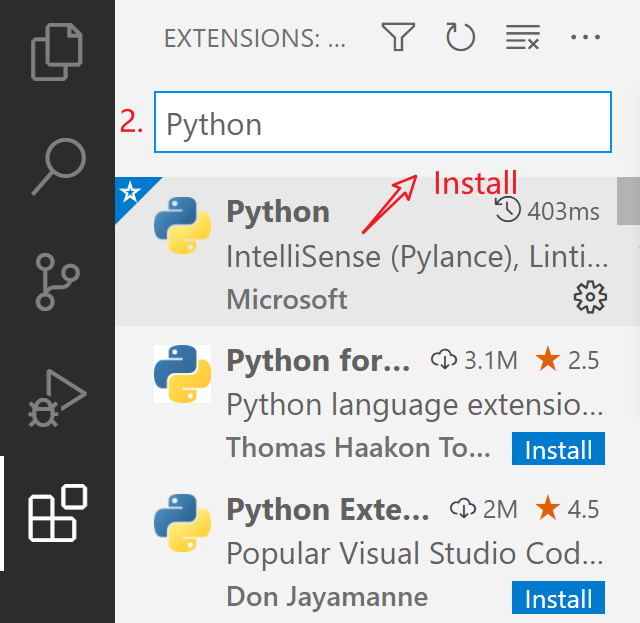Select the Extensions view icon
The width and height of the screenshot is (640, 623).
(x=57, y=513)
